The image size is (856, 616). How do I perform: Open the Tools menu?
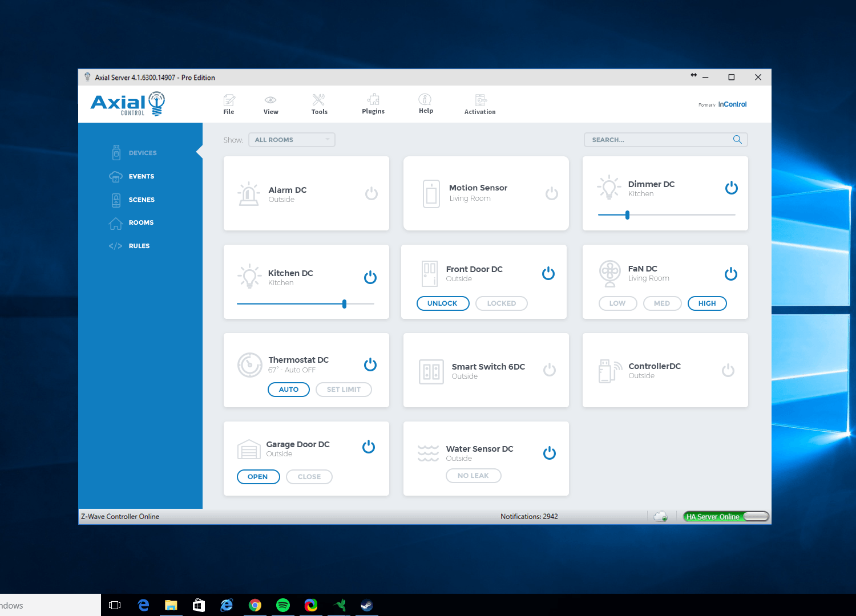click(x=319, y=104)
